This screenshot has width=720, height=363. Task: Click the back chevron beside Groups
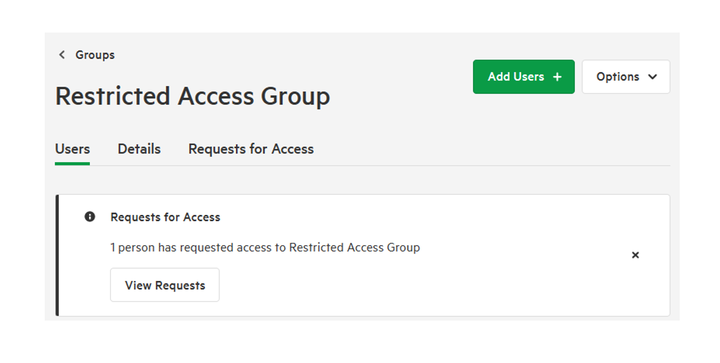62,55
